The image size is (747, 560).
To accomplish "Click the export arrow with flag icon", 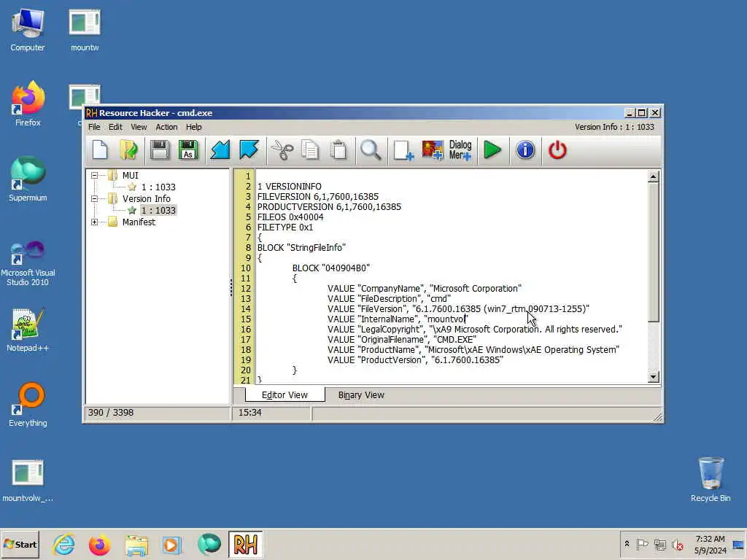I will 249,150.
